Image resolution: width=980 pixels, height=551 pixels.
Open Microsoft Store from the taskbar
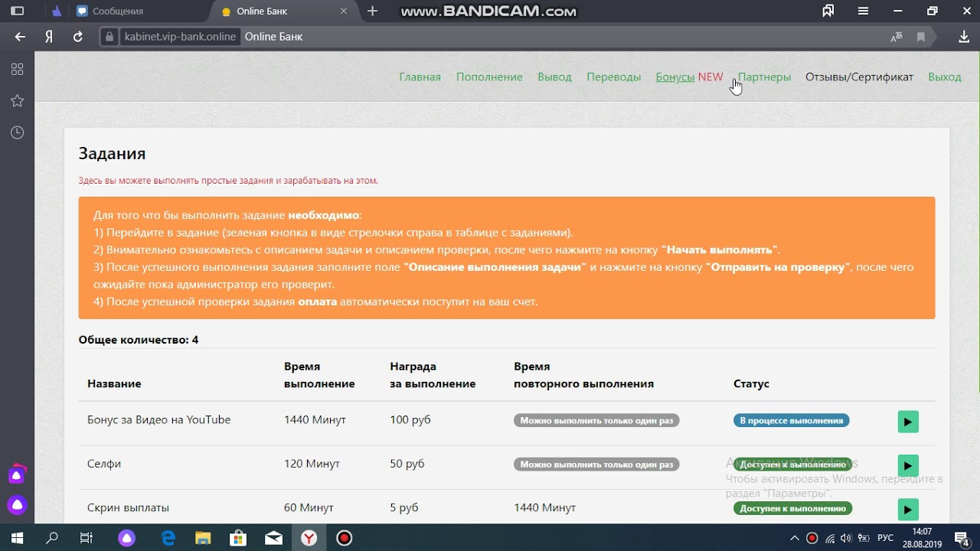[x=238, y=538]
